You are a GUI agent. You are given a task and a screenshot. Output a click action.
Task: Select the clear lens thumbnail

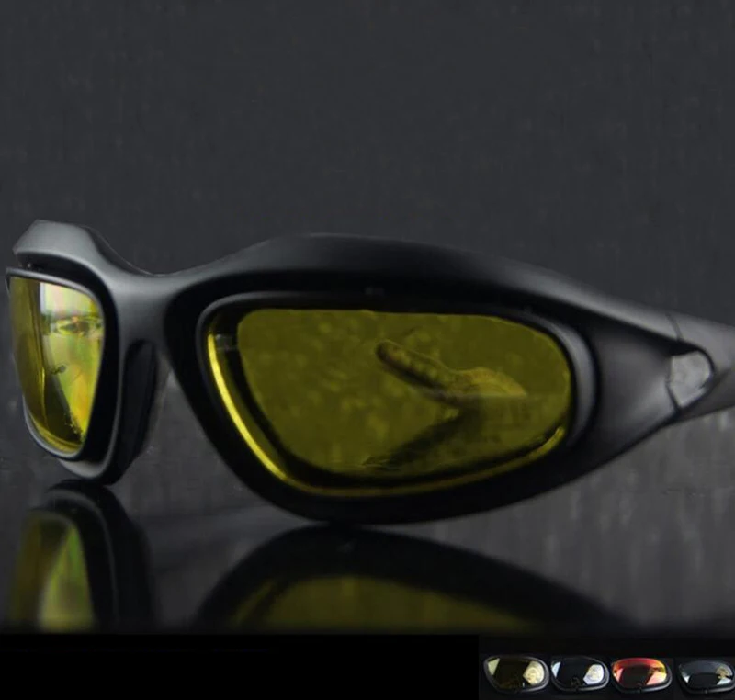click(x=580, y=673)
